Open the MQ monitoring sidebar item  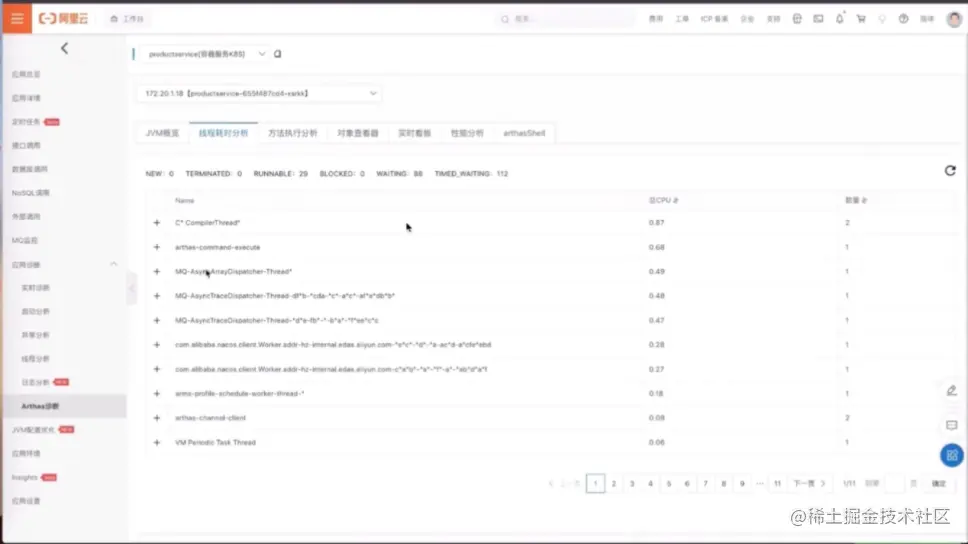25,241
